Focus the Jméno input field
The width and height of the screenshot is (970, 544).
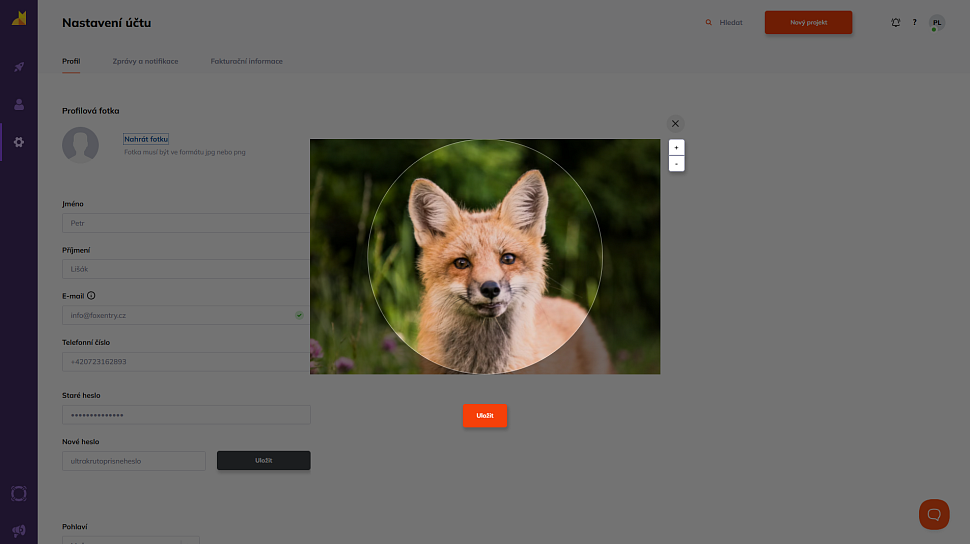[186, 223]
